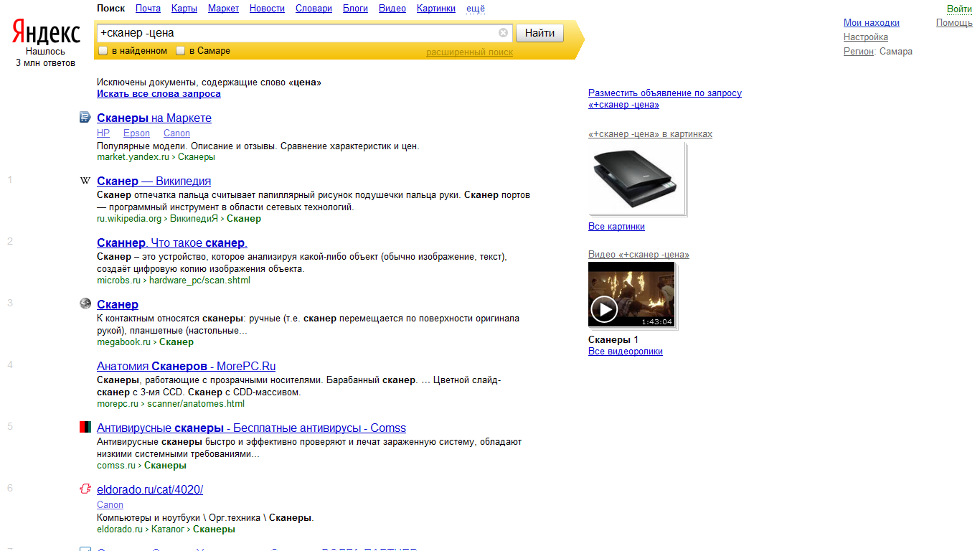Open the Картинки tab
The height and width of the screenshot is (551, 980).
pyautogui.click(x=436, y=9)
